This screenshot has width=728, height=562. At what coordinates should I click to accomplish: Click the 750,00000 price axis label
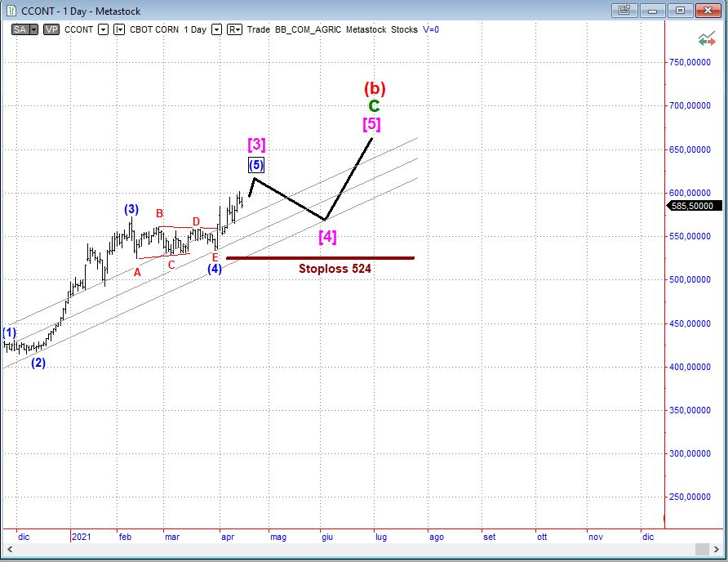pyautogui.click(x=690, y=62)
